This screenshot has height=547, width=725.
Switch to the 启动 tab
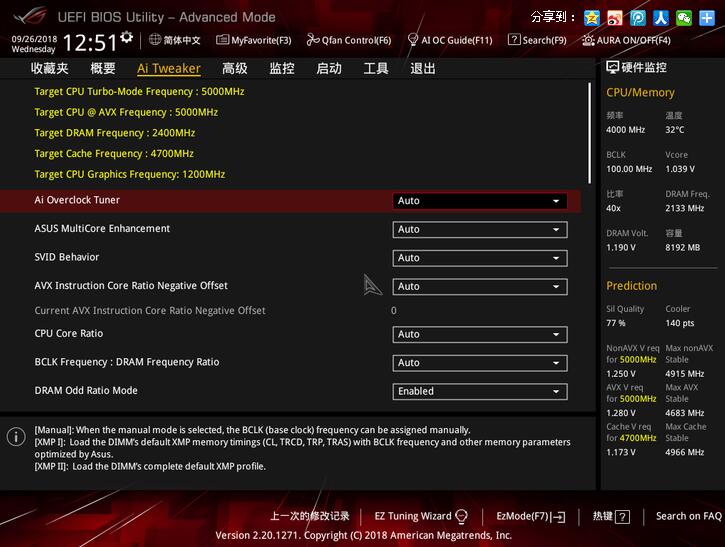[329, 68]
